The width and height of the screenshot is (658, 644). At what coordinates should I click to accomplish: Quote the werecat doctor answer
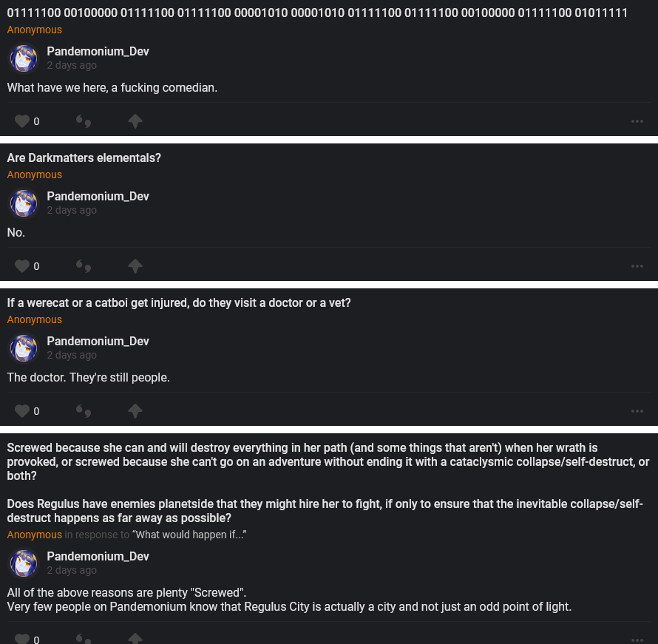coord(84,411)
